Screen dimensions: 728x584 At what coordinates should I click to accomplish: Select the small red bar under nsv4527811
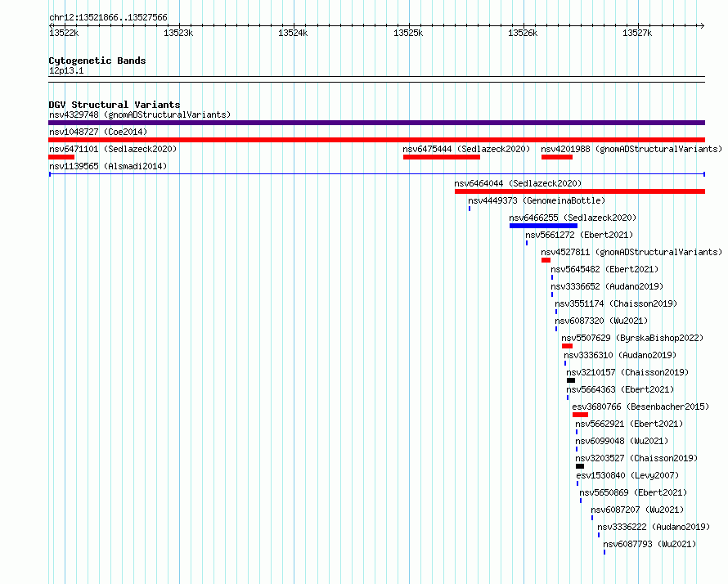pos(546,260)
